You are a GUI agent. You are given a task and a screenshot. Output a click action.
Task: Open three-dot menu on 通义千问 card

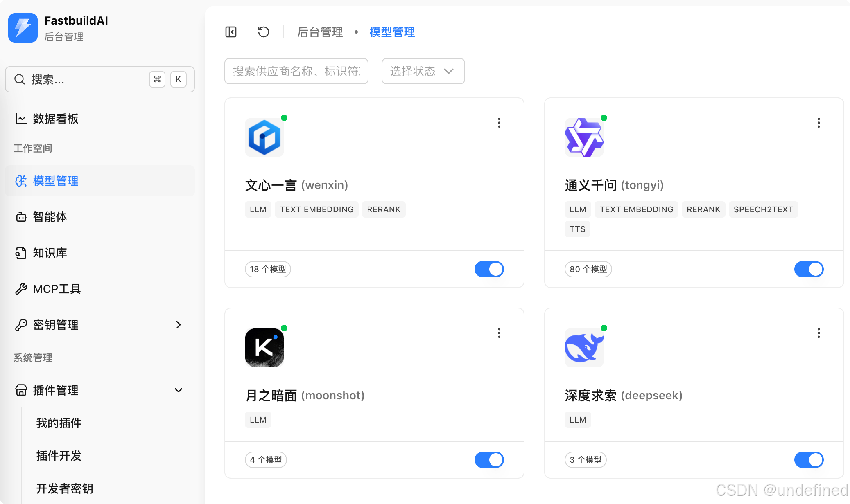click(x=818, y=123)
